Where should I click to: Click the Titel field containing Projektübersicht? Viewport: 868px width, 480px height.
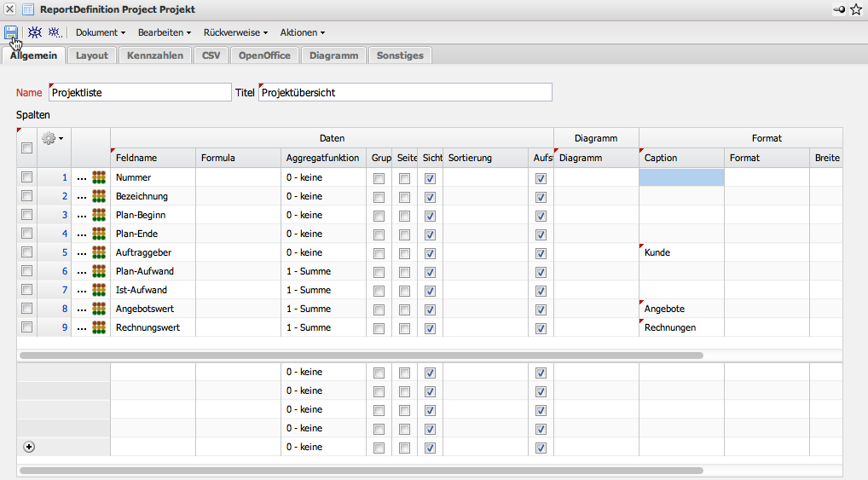coord(405,92)
